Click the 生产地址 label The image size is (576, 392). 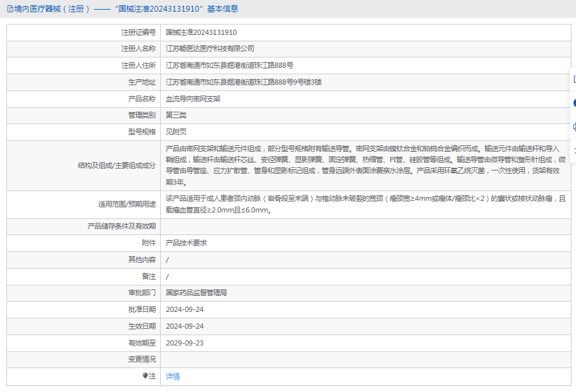click(142, 82)
